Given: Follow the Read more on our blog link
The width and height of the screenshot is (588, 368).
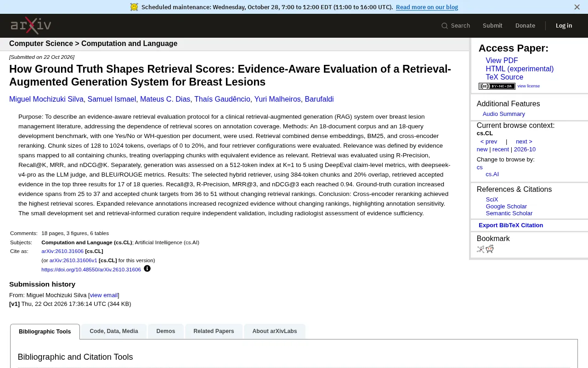Looking at the screenshot, I should point(427,7).
